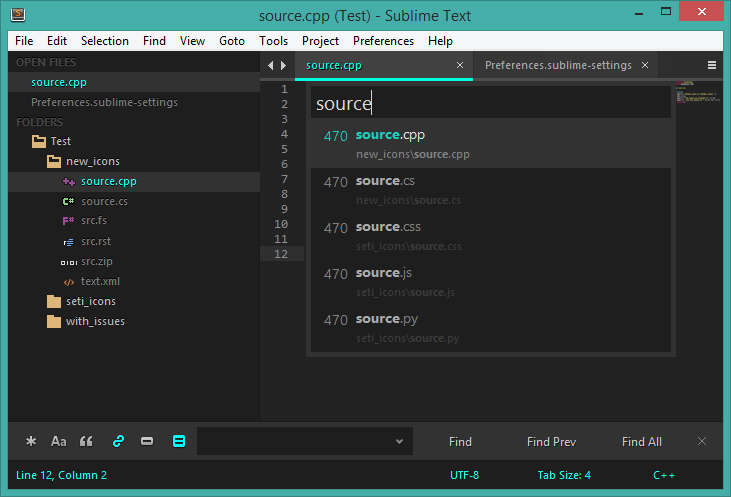Screen dimensions: 731x497
Task: Click the zip icon beside src.zip
Action: tap(69, 262)
